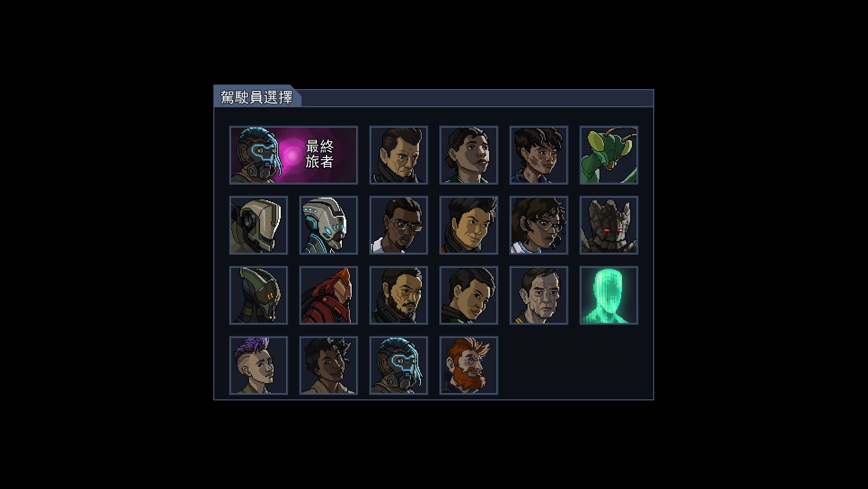
Task: Choose the curly-haired pilot with glasses
Action: click(539, 225)
